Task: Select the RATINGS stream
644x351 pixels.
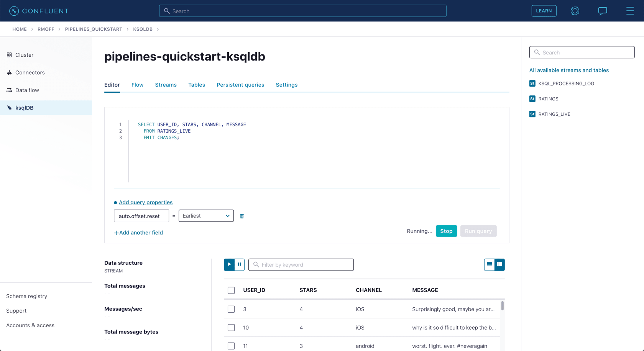Action: (548, 99)
